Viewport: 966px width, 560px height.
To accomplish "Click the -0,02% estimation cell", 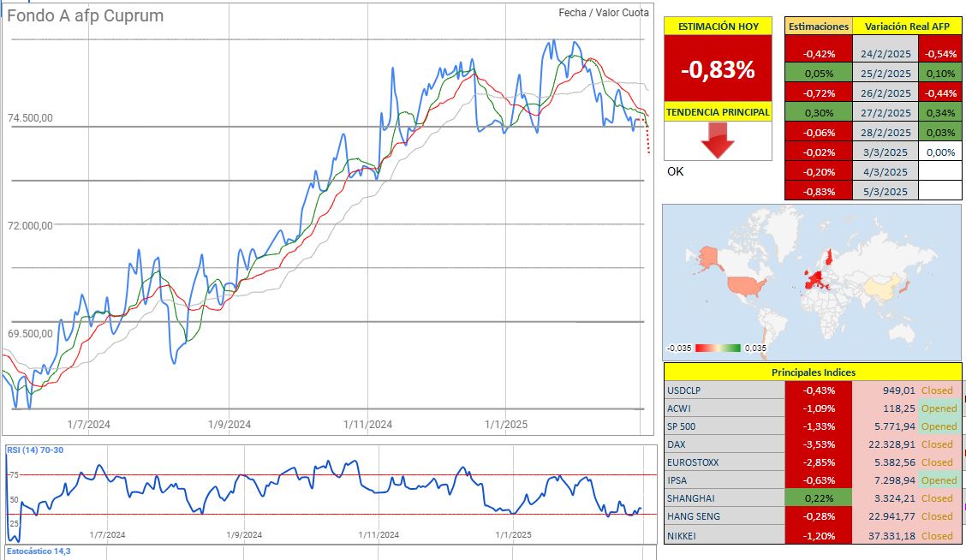I will 819,152.
